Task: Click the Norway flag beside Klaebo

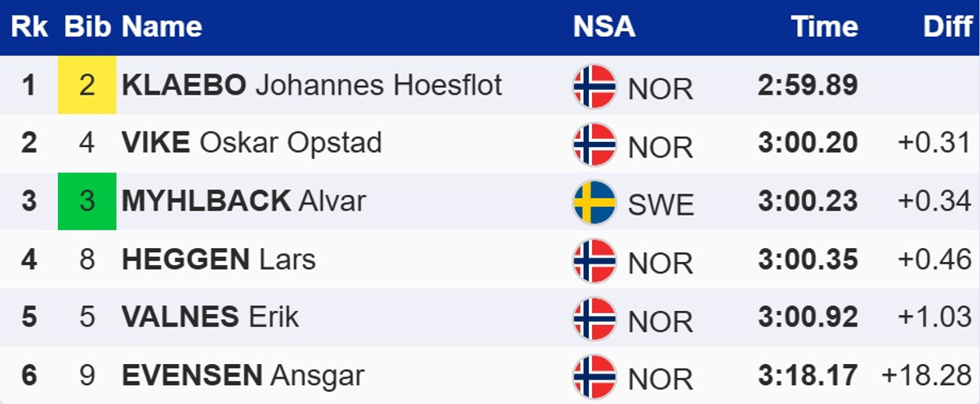Action: [x=595, y=86]
